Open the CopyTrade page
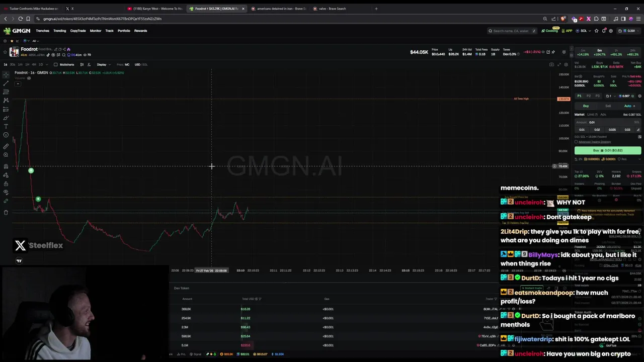The height and width of the screenshot is (362, 644). [78, 31]
